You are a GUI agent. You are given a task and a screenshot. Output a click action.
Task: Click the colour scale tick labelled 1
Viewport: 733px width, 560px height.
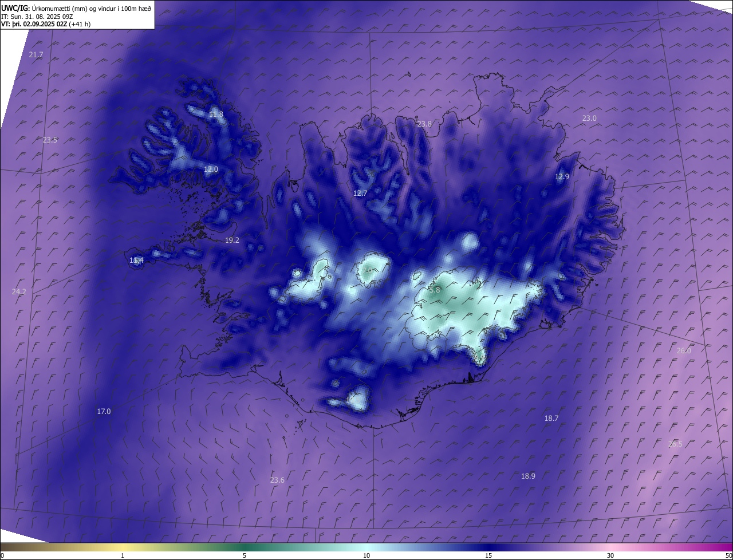pyautogui.click(x=123, y=555)
